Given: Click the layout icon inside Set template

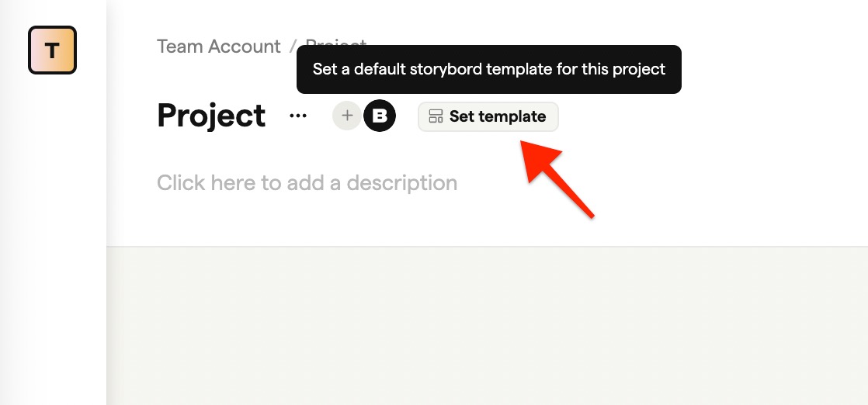Looking at the screenshot, I should click(436, 116).
